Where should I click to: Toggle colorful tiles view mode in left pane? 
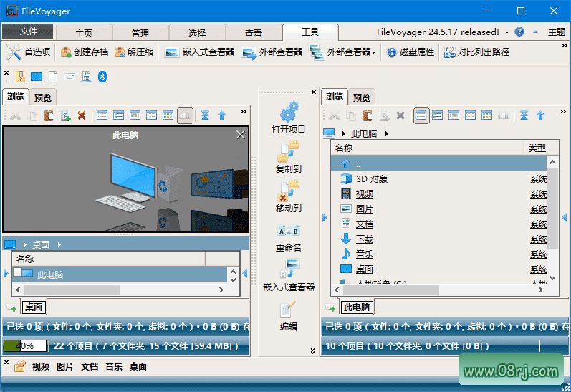click(168, 115)
